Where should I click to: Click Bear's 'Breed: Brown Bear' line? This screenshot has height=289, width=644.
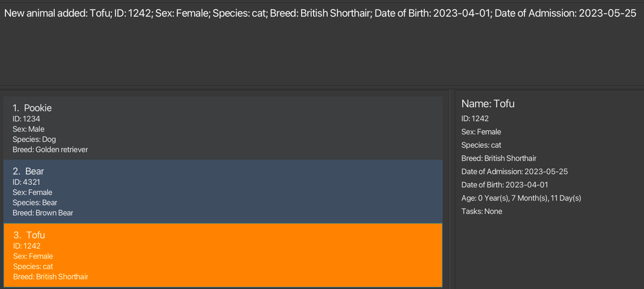(43, 213)
